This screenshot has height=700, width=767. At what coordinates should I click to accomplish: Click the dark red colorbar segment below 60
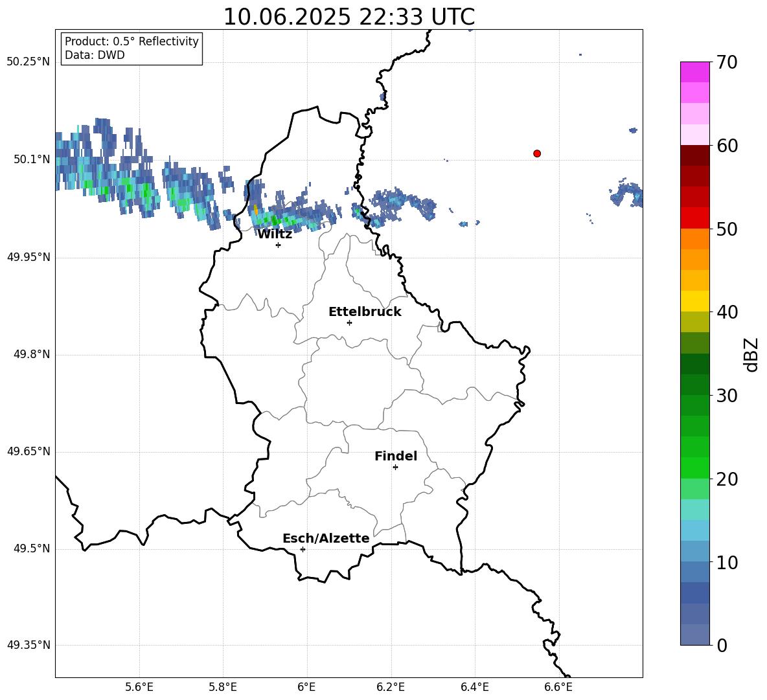click(x=694, y=155)
